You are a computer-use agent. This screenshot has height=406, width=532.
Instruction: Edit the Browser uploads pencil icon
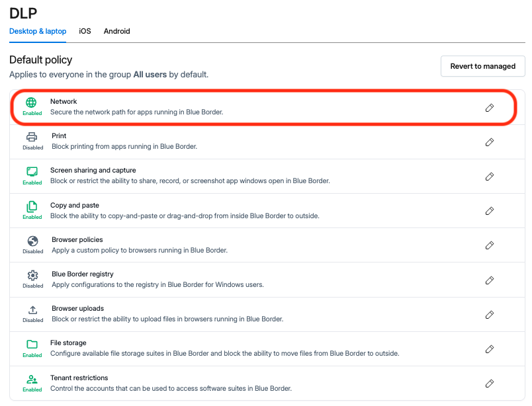[489, 315]
